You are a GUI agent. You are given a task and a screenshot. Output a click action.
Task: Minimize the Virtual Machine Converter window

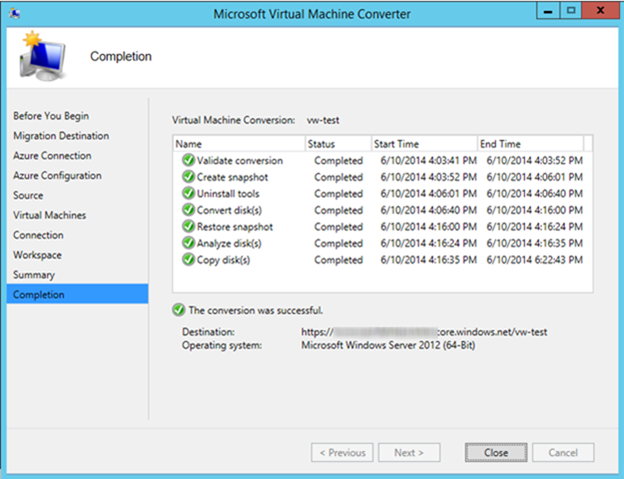548,11
